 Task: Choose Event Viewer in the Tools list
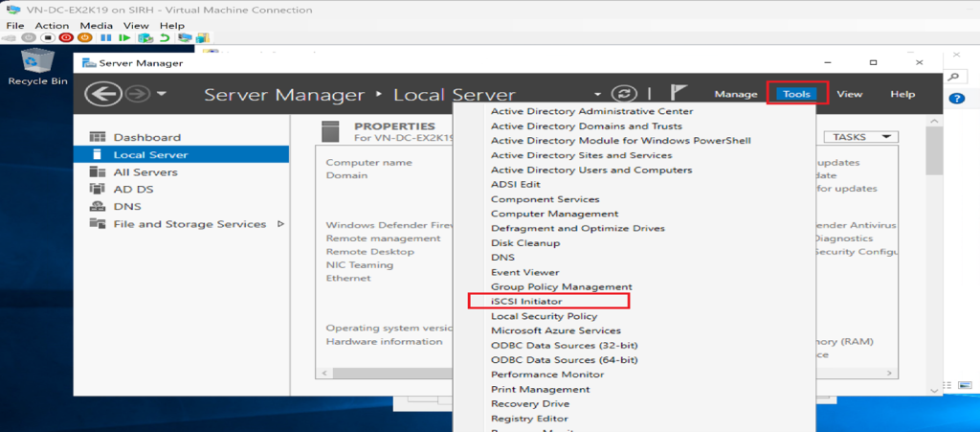click(524, 272)
